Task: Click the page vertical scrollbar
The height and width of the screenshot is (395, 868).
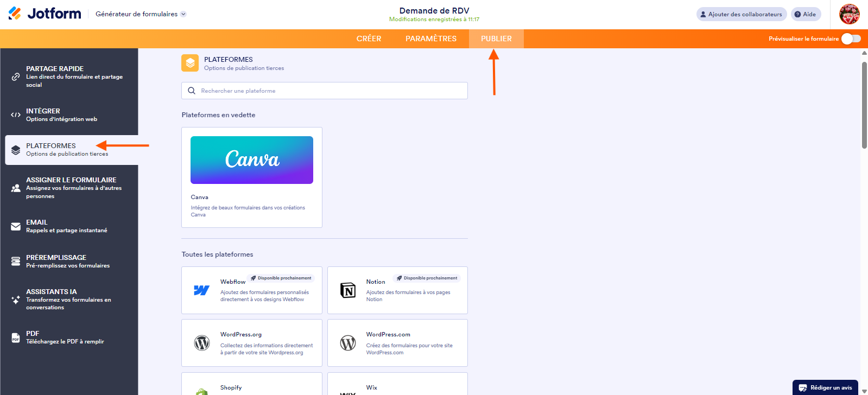Action: (864, 105)
